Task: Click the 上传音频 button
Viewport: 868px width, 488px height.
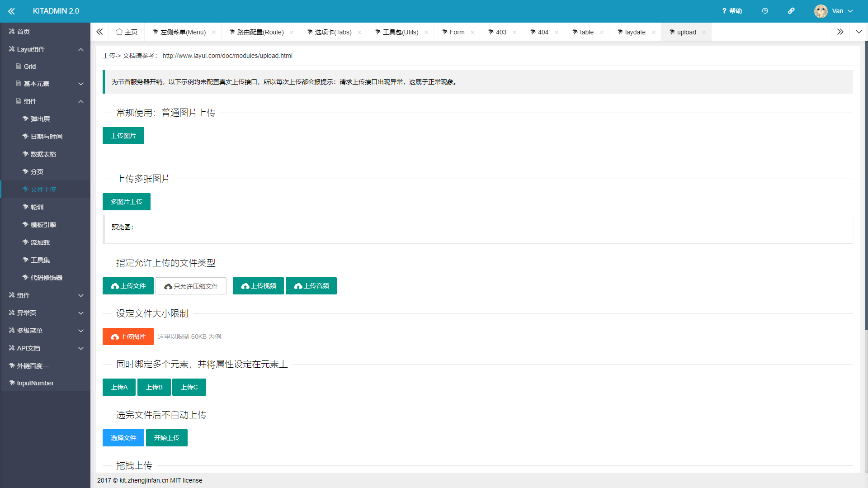Action: (x=311, y=286)
